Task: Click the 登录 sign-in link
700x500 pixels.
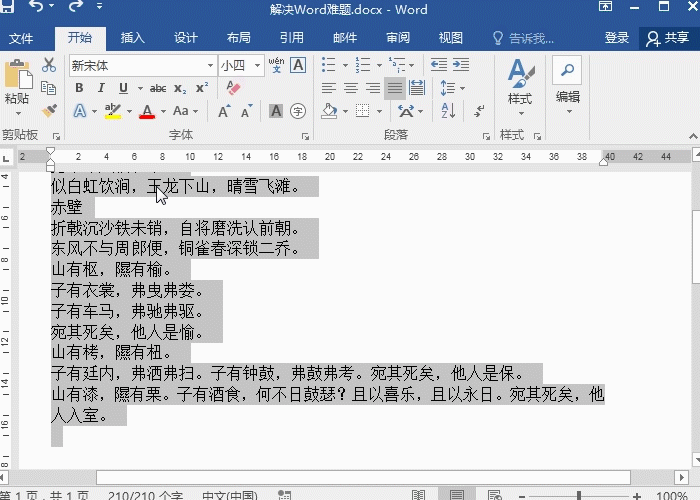Action: click(617, 38)
